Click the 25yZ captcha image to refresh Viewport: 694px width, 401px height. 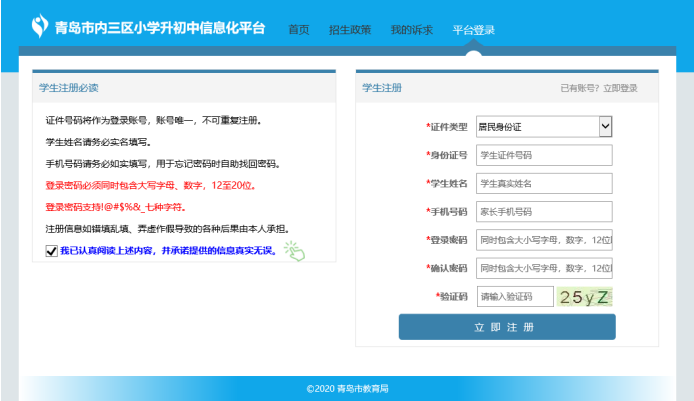[585, 297]
